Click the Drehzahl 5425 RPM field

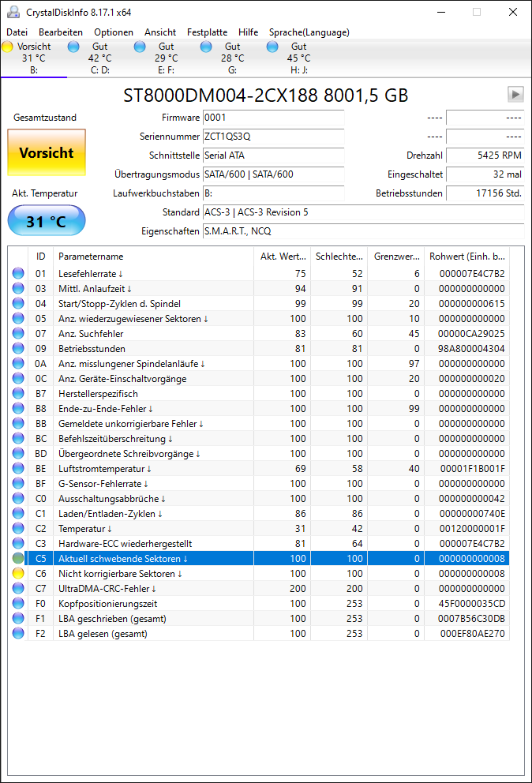pos(485,155)
